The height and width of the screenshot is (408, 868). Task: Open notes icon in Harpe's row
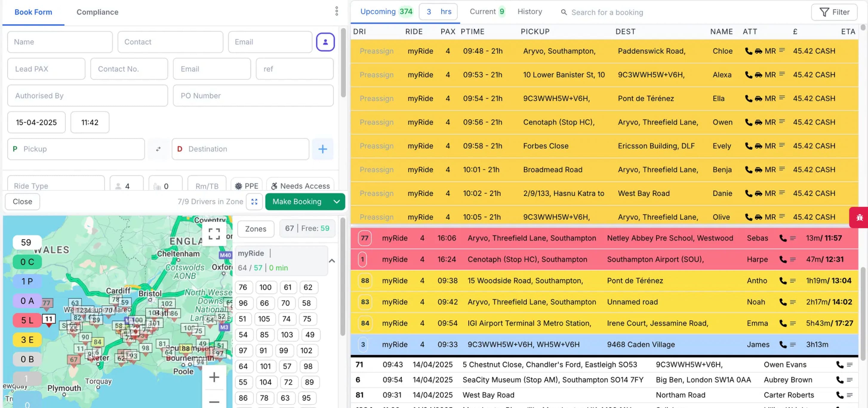pos(793,260)
